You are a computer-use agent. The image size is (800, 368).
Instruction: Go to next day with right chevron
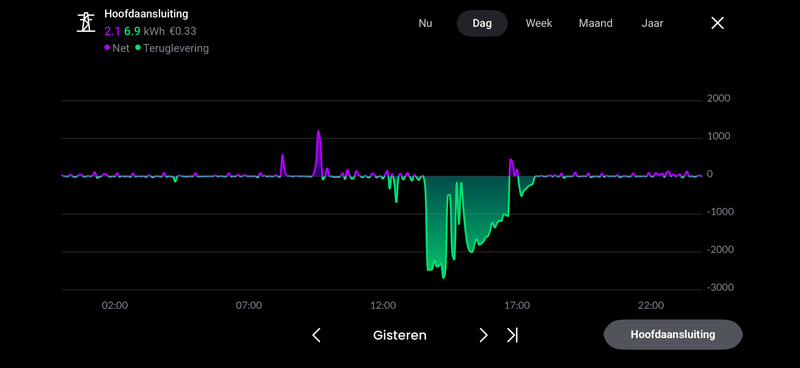(x=483, y=335)
